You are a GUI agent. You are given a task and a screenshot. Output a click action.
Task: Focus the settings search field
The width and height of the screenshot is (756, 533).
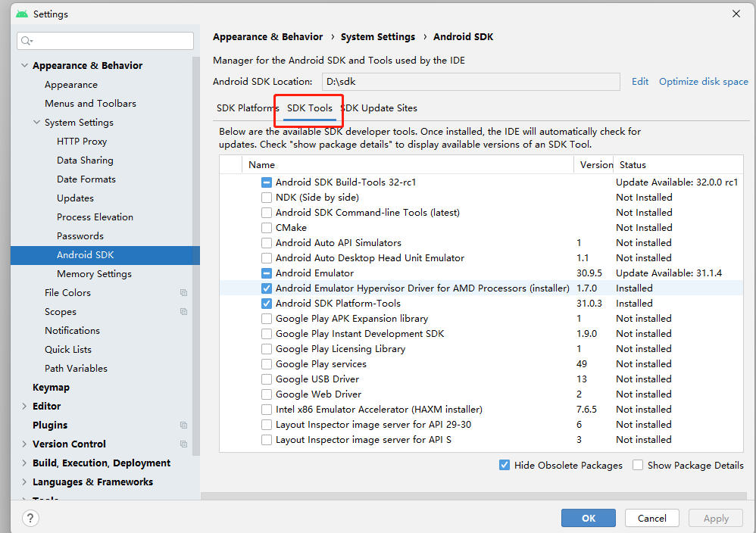coord(105,41)
